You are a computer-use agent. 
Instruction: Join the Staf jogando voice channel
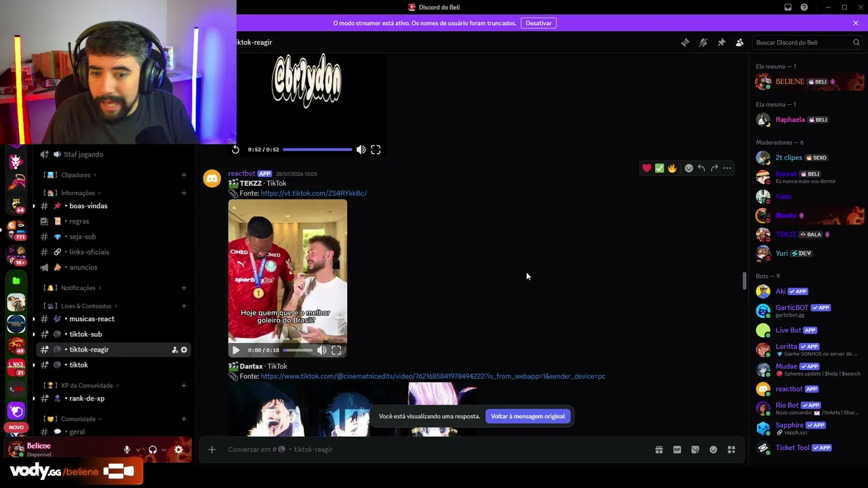pos(113,155)
